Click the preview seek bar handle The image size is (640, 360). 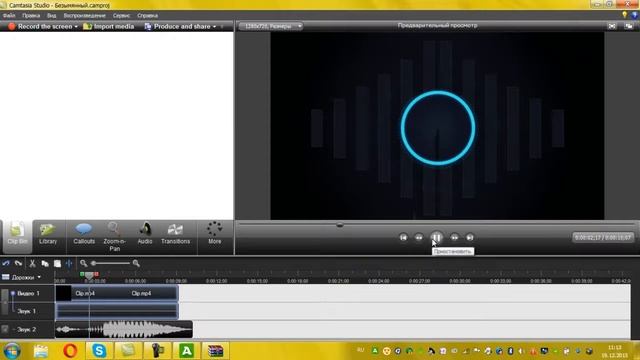[x=340, y=224]
